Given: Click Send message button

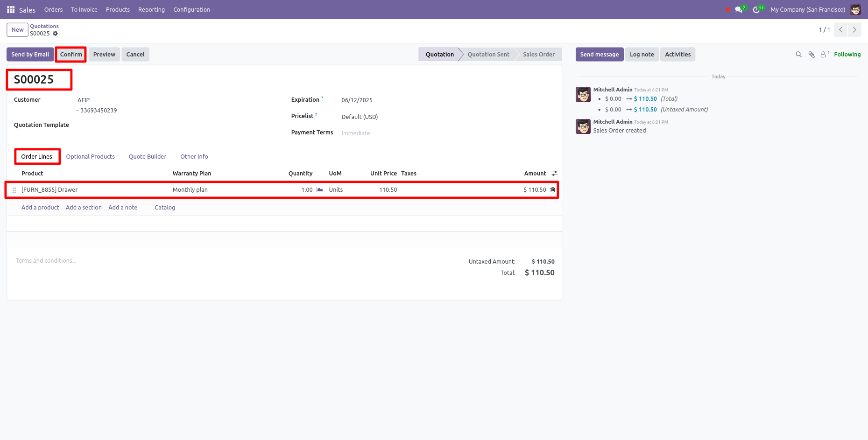Looking at the screenshot, I should point(600,55).
